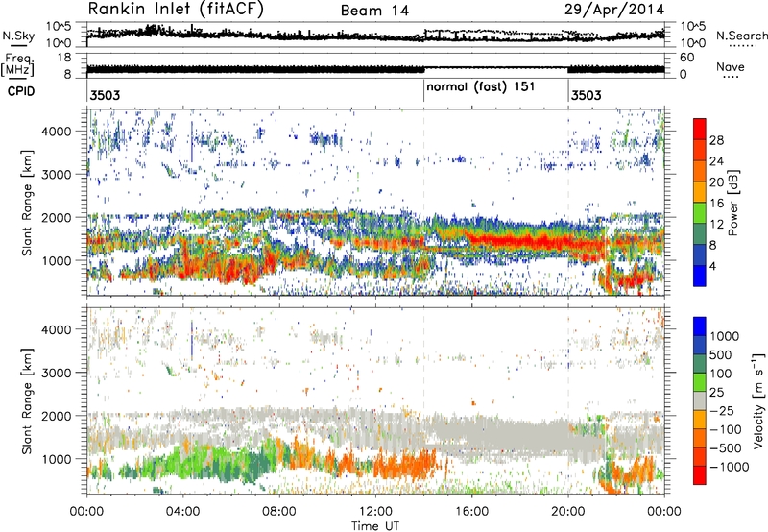Click the '04:00' time axis label

pyautogui.click(x=183, y=512)
